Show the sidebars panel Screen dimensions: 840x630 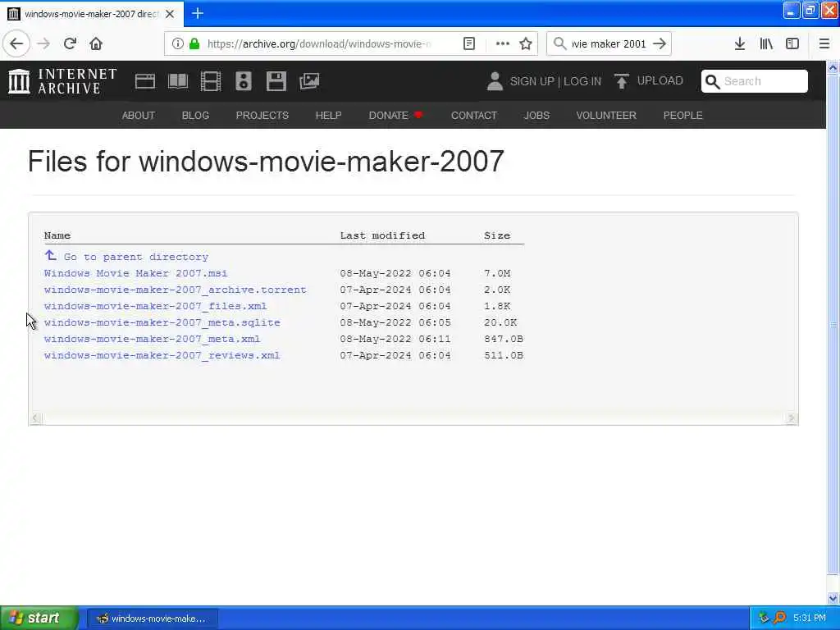coord(792,43)
